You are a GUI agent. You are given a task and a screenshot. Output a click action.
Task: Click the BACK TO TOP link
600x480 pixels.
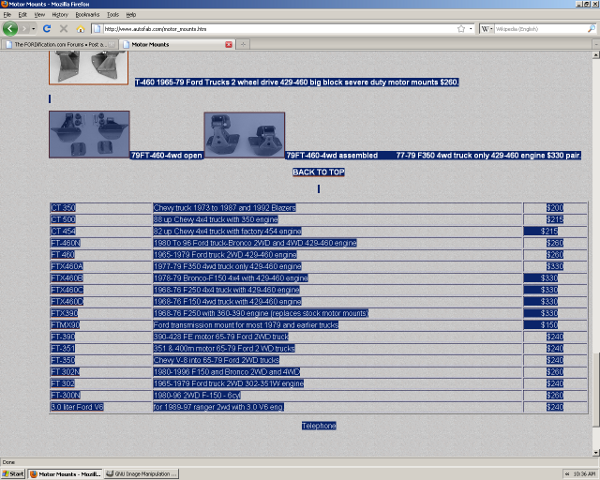click(x=318, y=172)
